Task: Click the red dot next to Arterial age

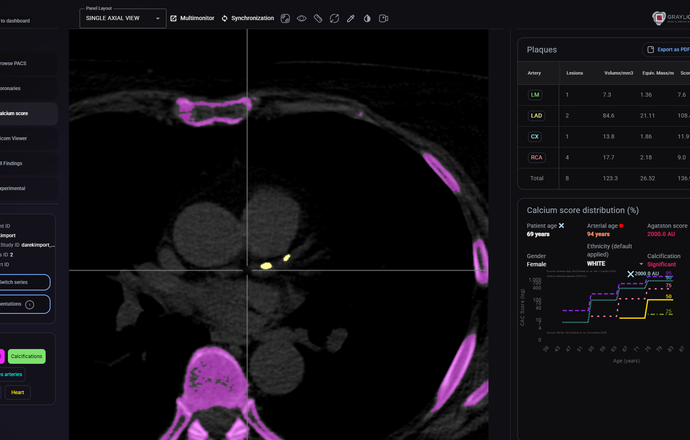Action: (x=621, y=226)
